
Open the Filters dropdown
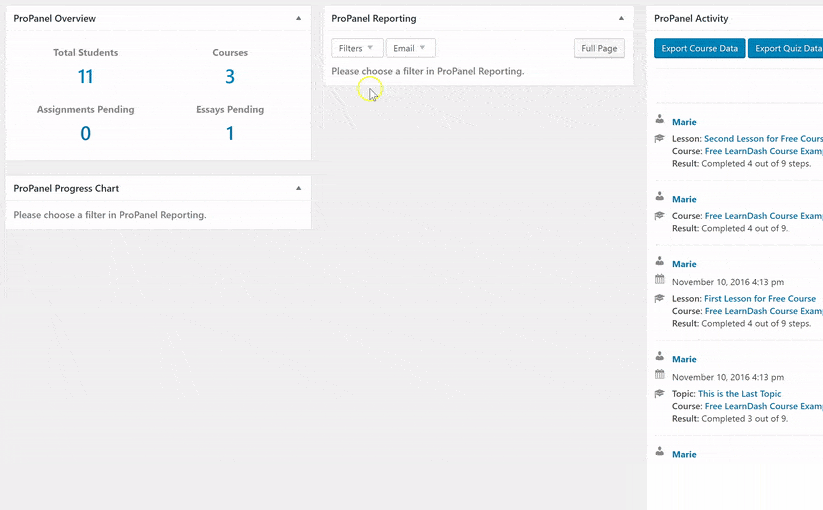point(357,48)
